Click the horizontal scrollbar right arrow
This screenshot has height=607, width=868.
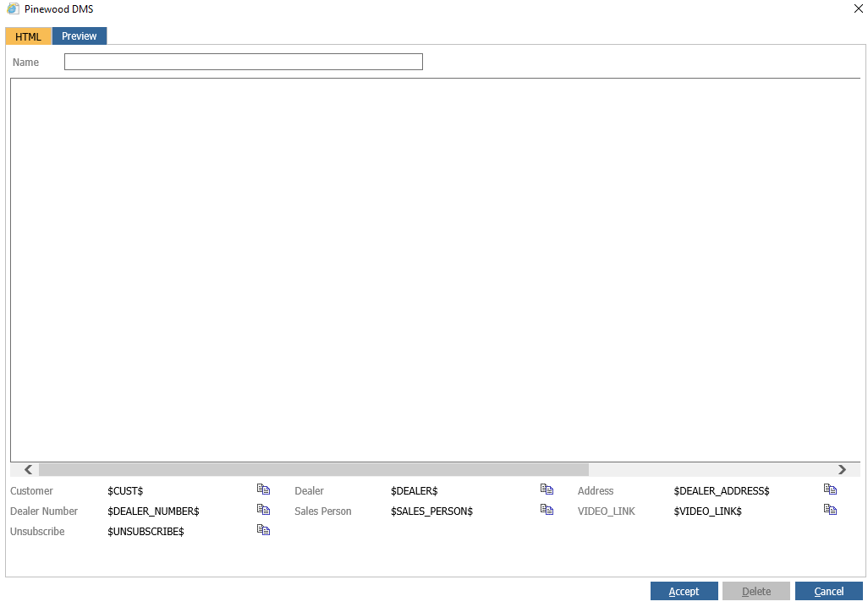842,470
